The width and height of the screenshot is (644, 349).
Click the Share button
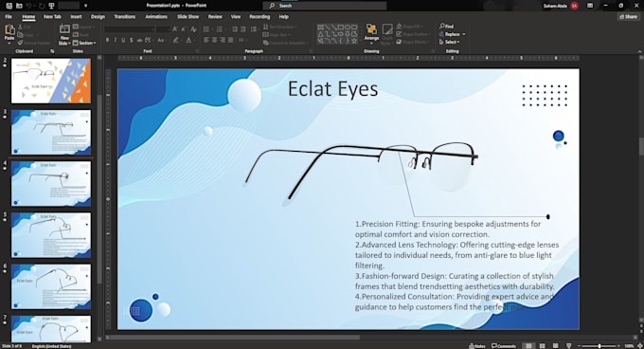[629, 17]
